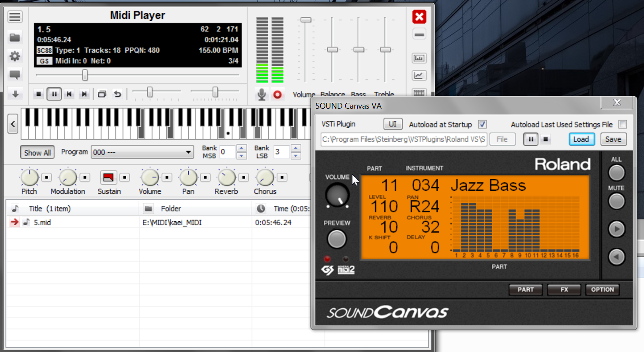Select the 5.mid playlist entry
Viewport: 644px width, 352px height.
[42, 223]
